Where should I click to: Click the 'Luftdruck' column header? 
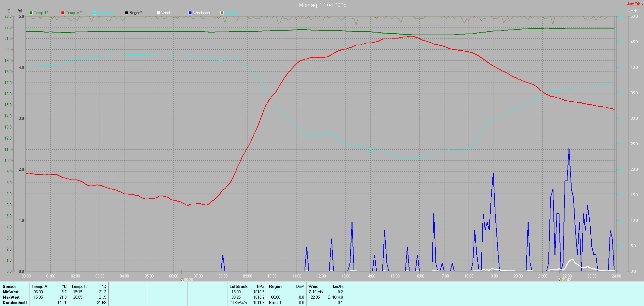[x=238, y=287]
